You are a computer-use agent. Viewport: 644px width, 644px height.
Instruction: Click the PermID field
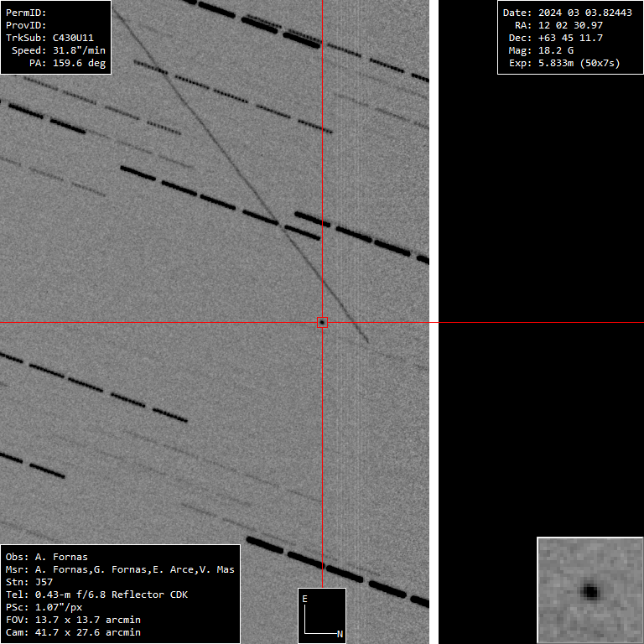click(27, 13)
